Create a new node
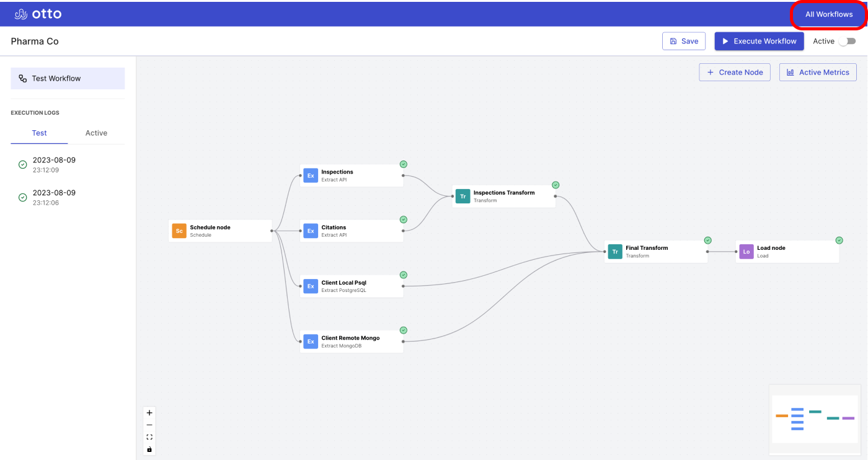This screenshot has height=460, width=868. tap(735, 72)
